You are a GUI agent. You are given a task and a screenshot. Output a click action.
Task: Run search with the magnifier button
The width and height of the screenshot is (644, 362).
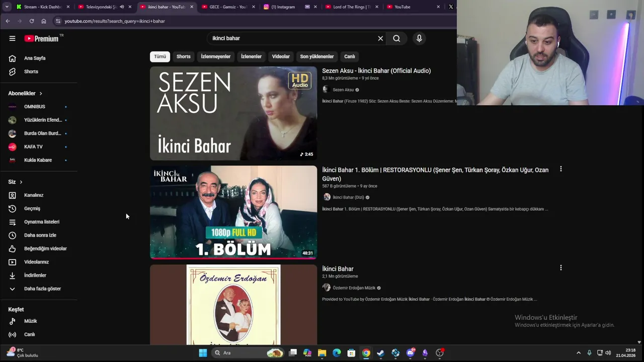[x=396, y=38]
